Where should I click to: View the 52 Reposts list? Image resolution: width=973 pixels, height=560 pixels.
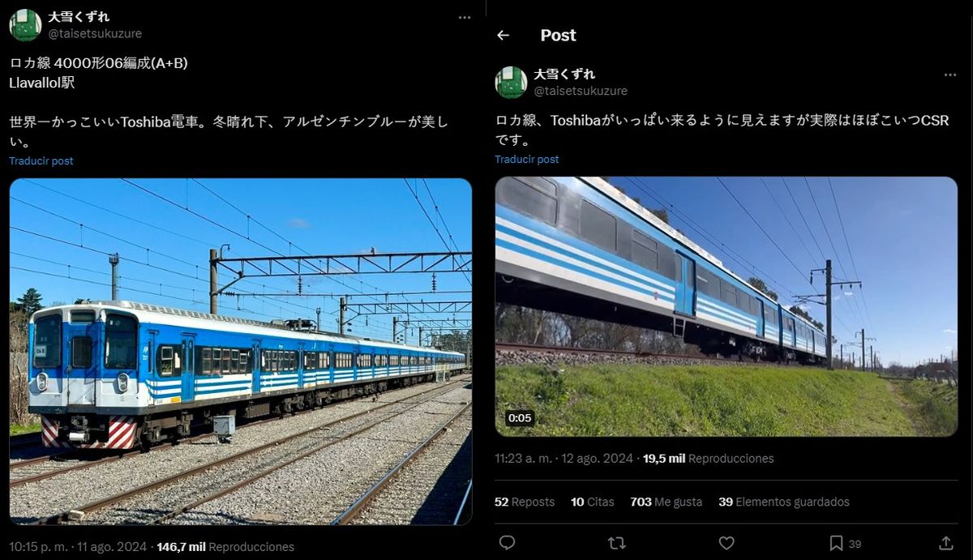coord(525,502)
